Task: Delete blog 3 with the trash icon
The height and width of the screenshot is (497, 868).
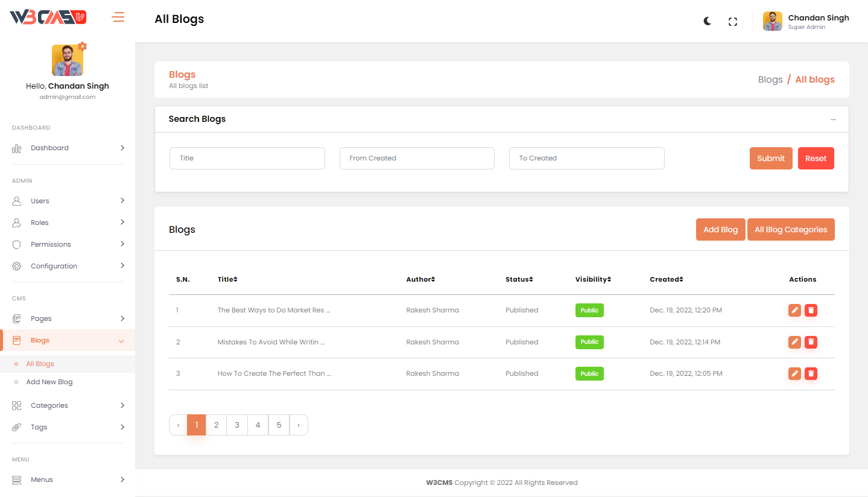Action: pos(811,373)
